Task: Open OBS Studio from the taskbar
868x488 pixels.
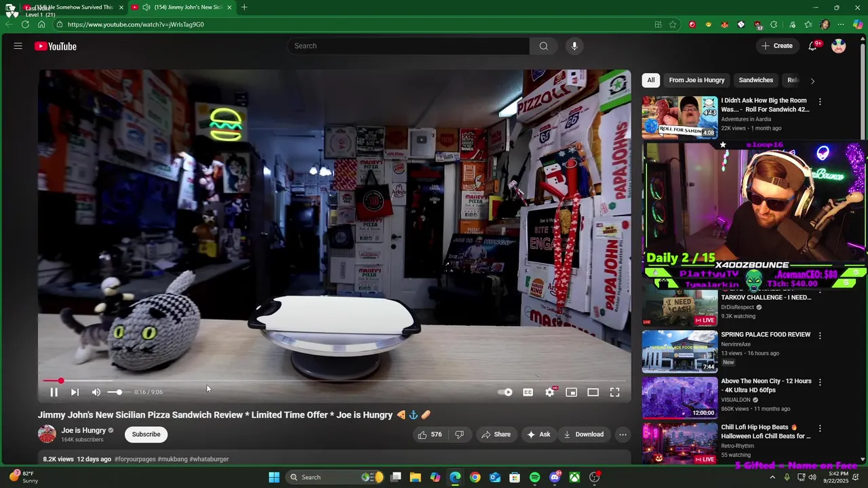Action: click(595, 477)
